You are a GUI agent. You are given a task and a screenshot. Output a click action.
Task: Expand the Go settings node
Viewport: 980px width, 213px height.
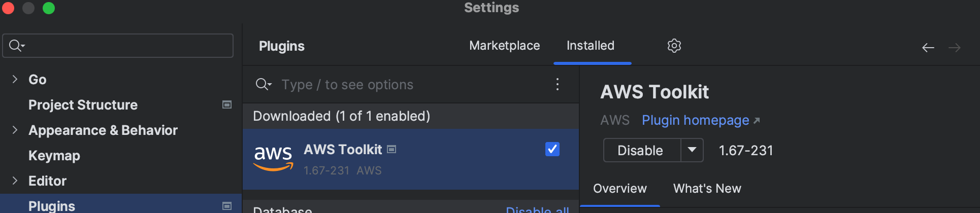point(15,79)
